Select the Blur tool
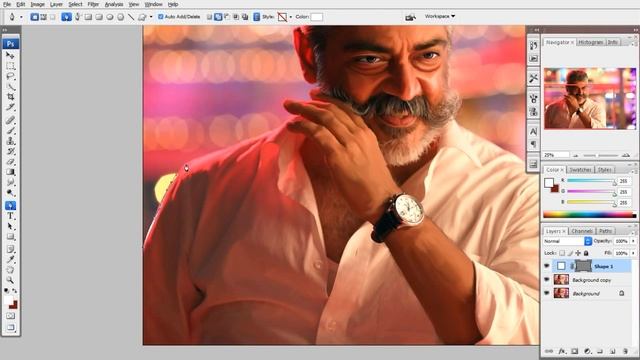The width and height of the screenshot is (640, 360). coord(10,182)
